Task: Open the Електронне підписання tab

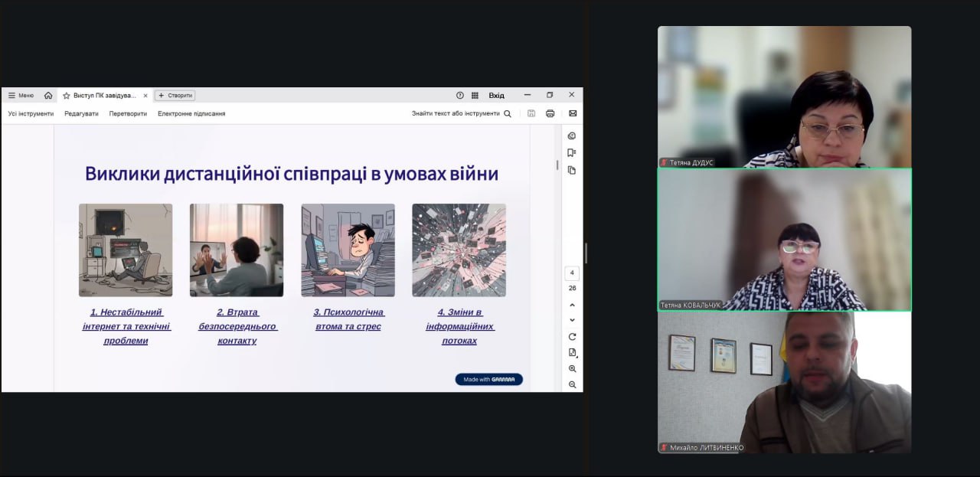Action: tap(191, 113)
